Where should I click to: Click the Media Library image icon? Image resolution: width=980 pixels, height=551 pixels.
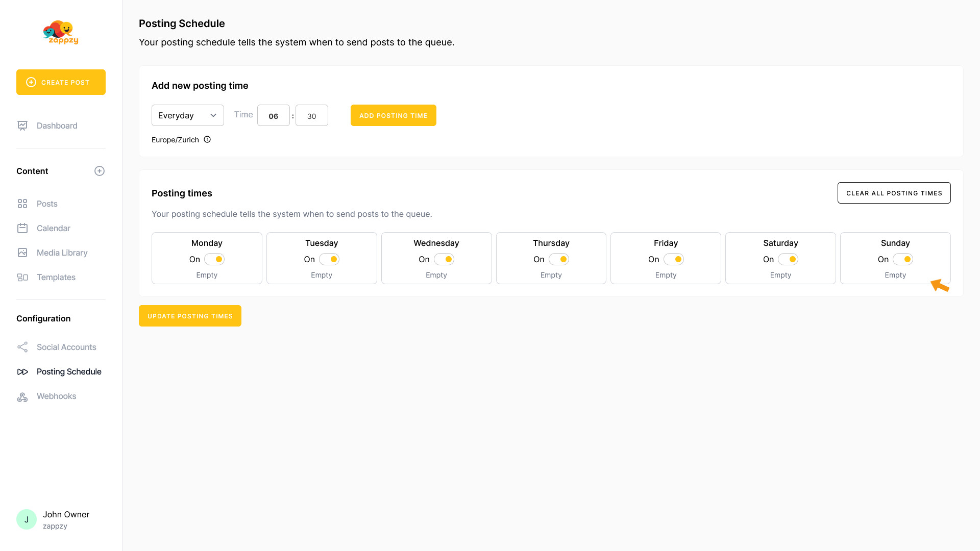point(22,253)
